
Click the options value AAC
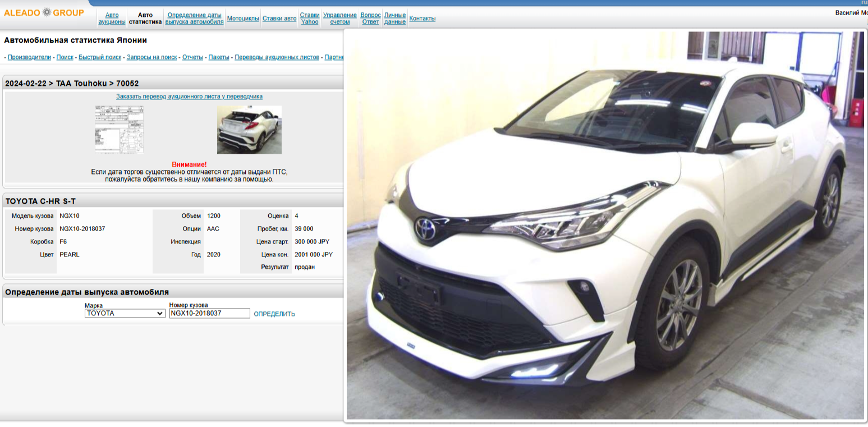(x=213, y=229)
